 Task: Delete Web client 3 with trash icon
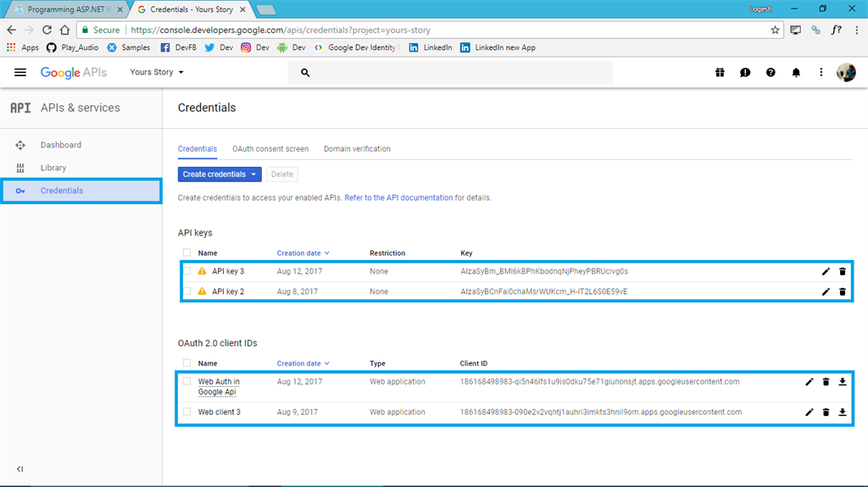click(x=826, y=412)
